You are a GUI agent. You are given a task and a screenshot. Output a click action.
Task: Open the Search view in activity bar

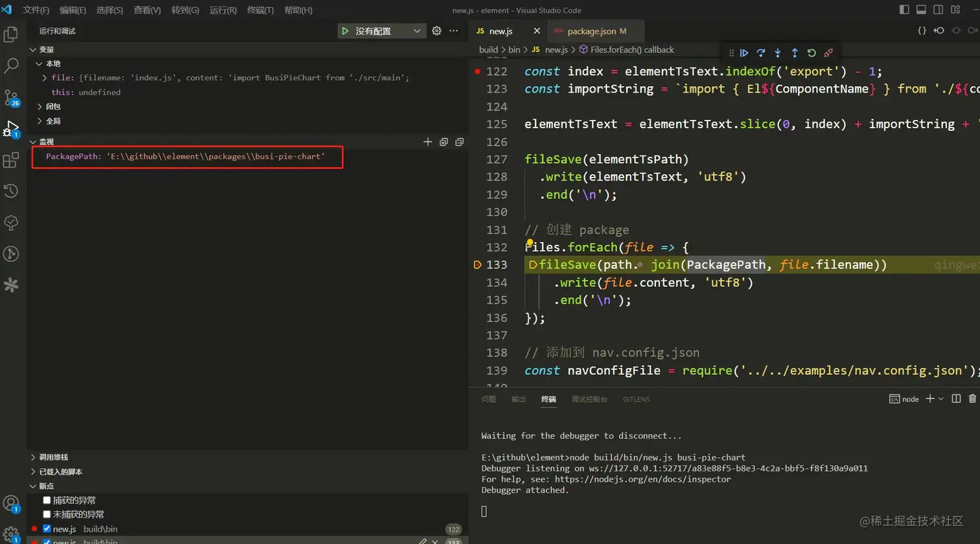11,65
